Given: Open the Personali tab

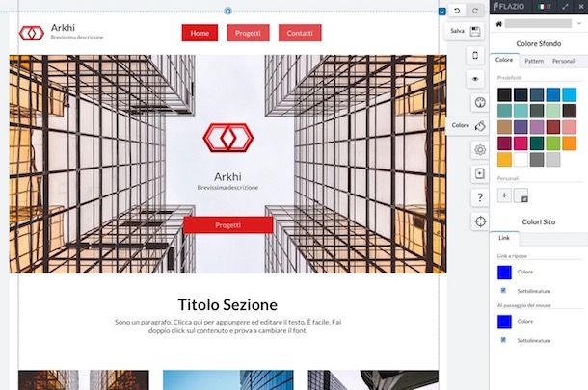Looking at the screenshot, I should pos(564,61).
